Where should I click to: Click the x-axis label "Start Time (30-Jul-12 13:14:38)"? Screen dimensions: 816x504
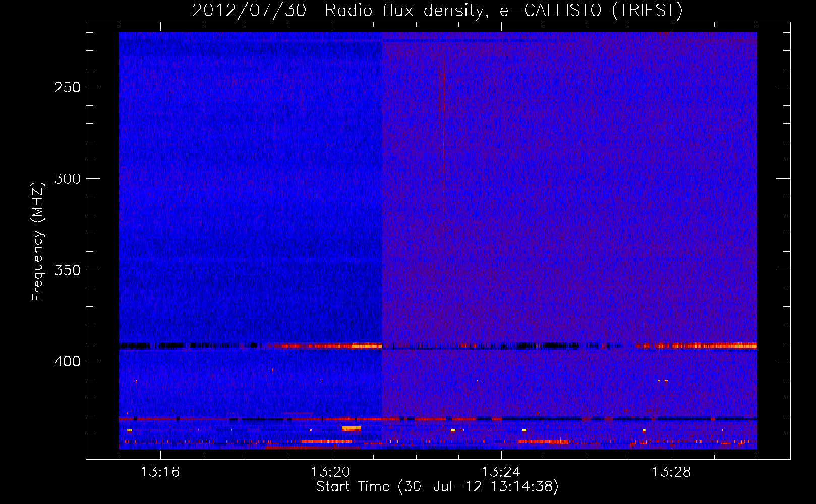coord(437,487)
